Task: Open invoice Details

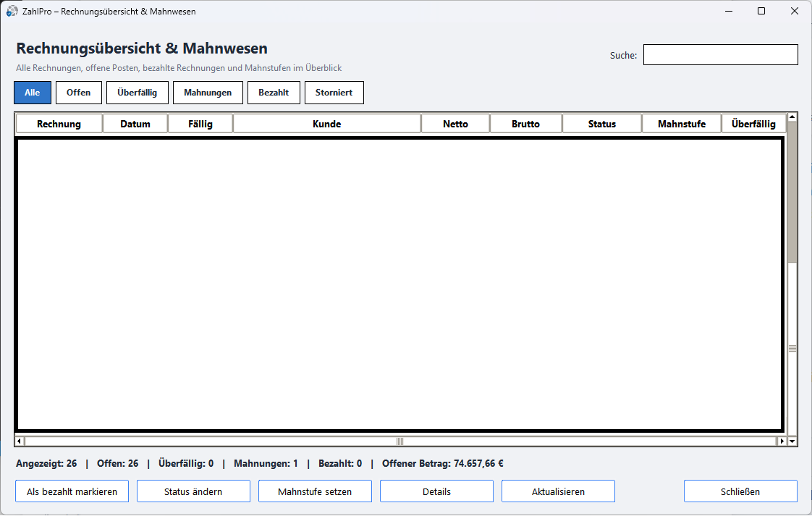Action: pyautogui.click(x=436, y=491)
